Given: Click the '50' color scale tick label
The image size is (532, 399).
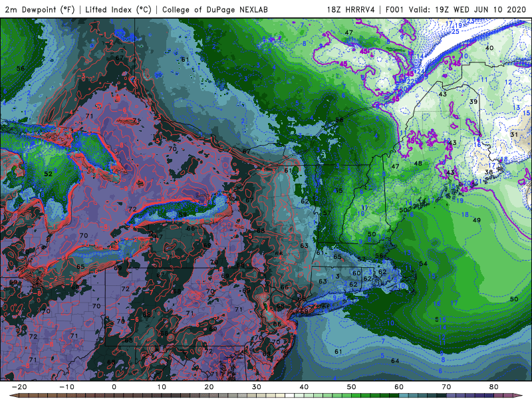Looking at the screenshot, I should (x=352, y=387).
